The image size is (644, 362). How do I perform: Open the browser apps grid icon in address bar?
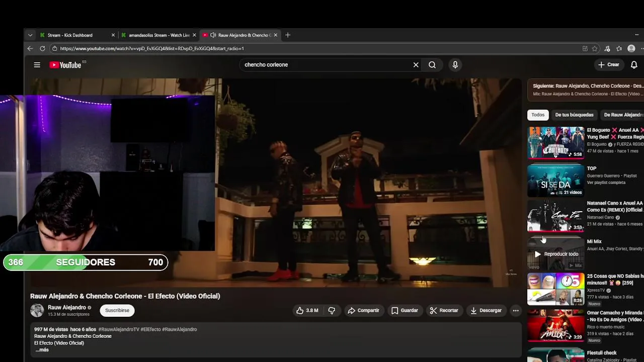tap(585, 49)
